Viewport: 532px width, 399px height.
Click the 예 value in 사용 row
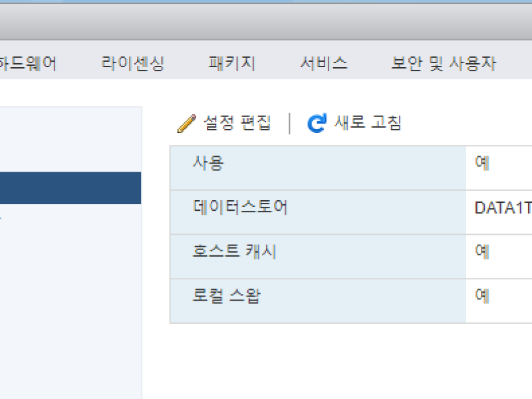point(482,163)
